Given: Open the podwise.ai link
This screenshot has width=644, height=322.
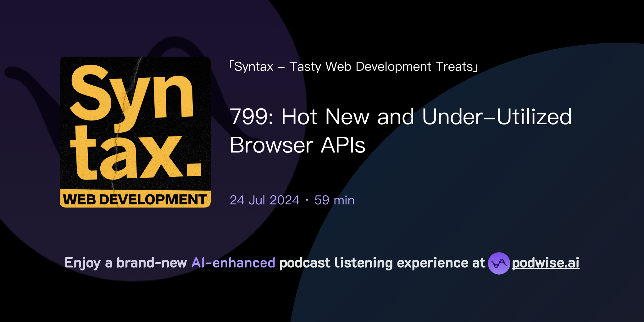Looking at the screenshot, I should pyautogui.click(x=546, y=264).
